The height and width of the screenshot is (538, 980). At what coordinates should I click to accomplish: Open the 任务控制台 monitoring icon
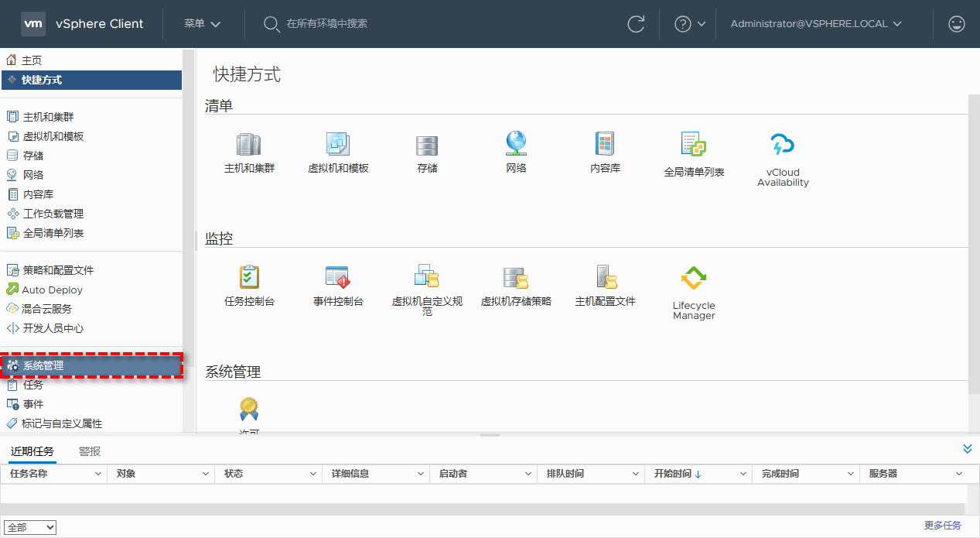click(249, 277)
